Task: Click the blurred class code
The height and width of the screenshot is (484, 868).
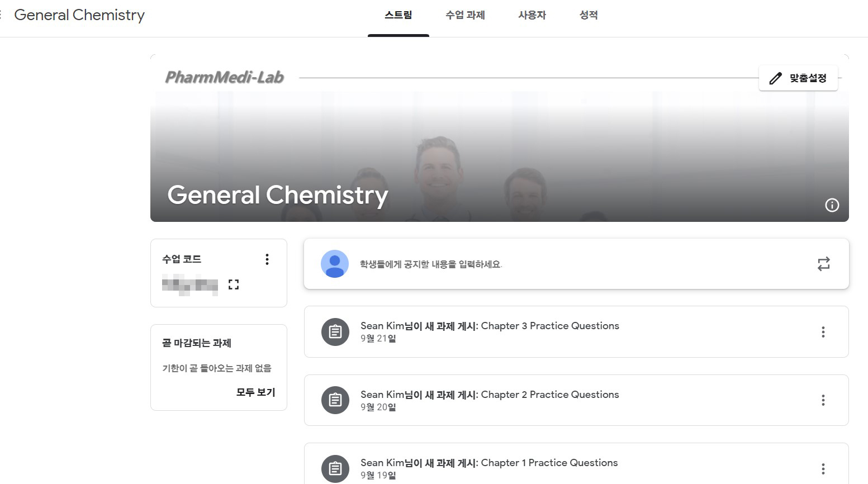Action: (x=190, y=285)
